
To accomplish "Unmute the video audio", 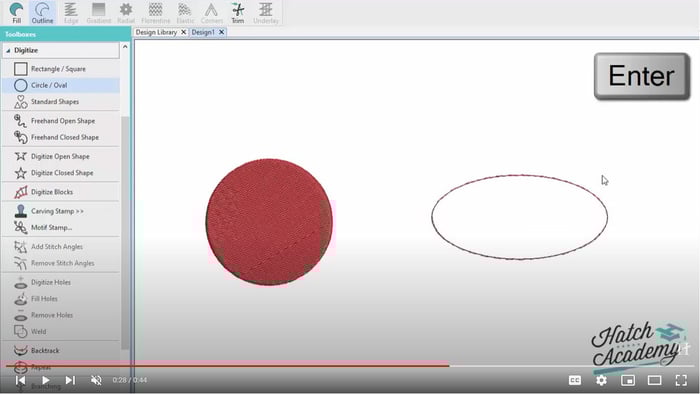I will pos(96,380).
